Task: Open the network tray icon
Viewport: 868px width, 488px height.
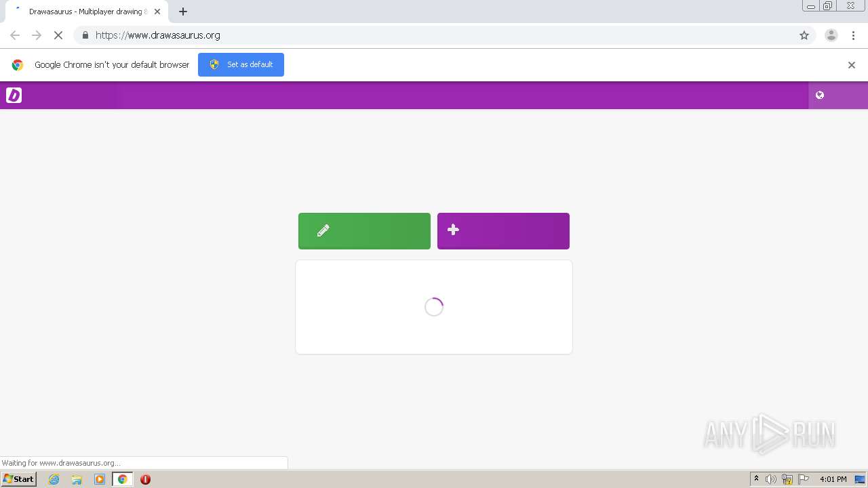Action: coord(787,479)
